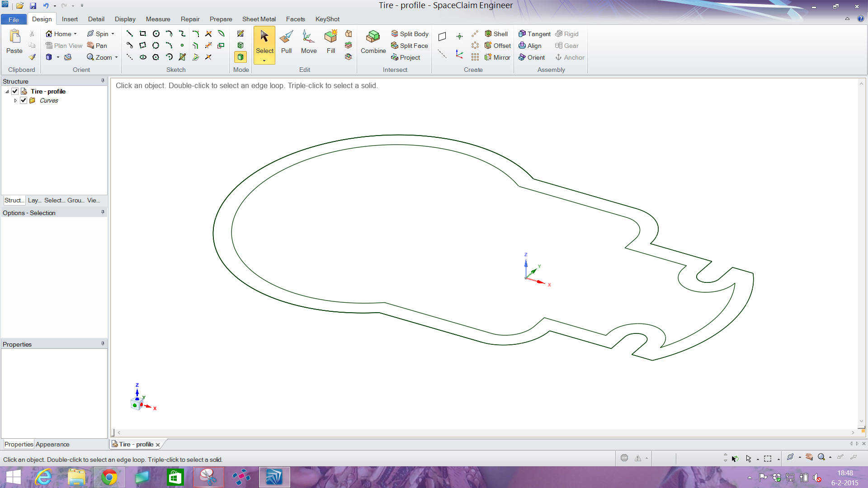Switch to the Detail ribbon tab

pos(96,19)
